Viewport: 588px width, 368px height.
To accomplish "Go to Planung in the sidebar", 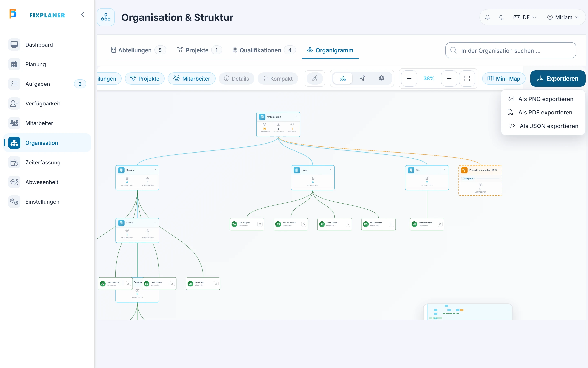I will [47, 64].
